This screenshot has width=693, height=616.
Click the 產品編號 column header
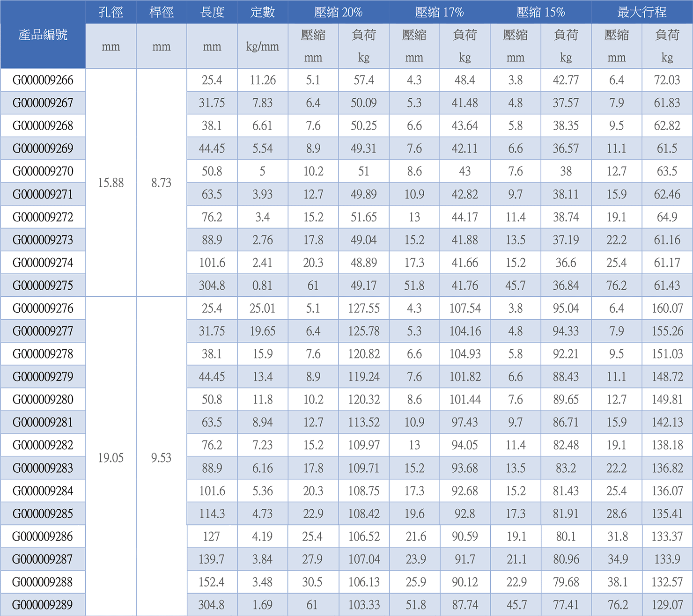[x=43, y=35]
